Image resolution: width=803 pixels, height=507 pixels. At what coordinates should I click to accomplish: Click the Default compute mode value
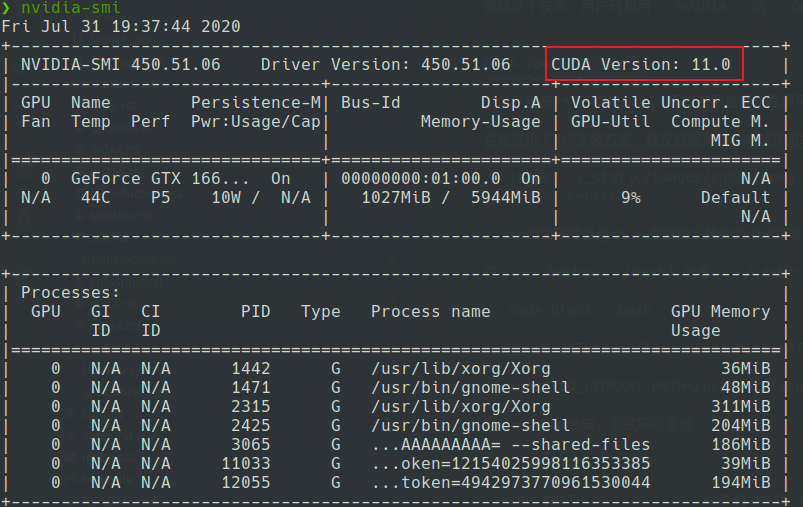point(735,197)
